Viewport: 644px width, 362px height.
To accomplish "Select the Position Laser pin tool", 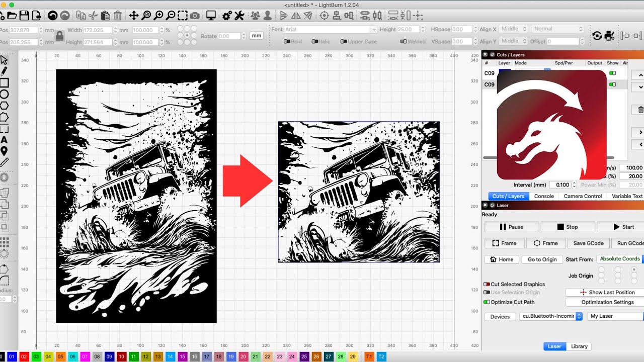I will click(4, 151).
